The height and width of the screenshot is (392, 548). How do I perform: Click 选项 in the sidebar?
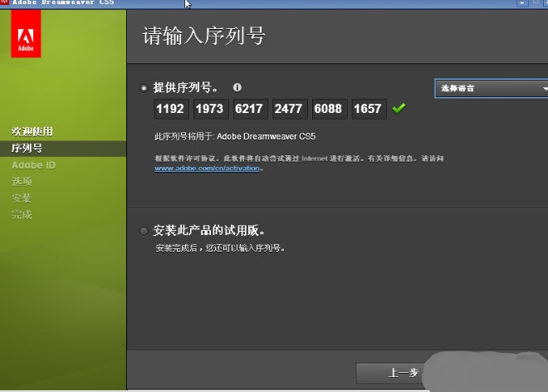tap(22, 182)
